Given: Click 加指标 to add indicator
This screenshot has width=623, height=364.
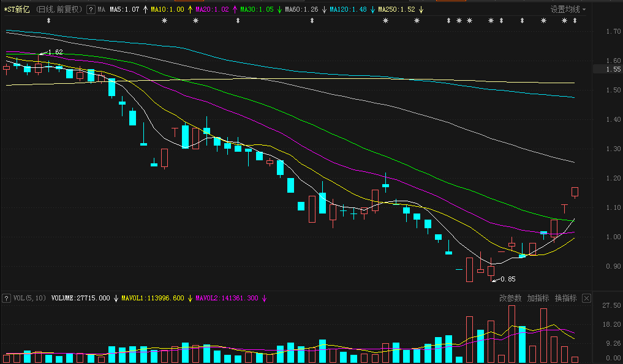Looking at the screenshot, I should tap(538, 299).
